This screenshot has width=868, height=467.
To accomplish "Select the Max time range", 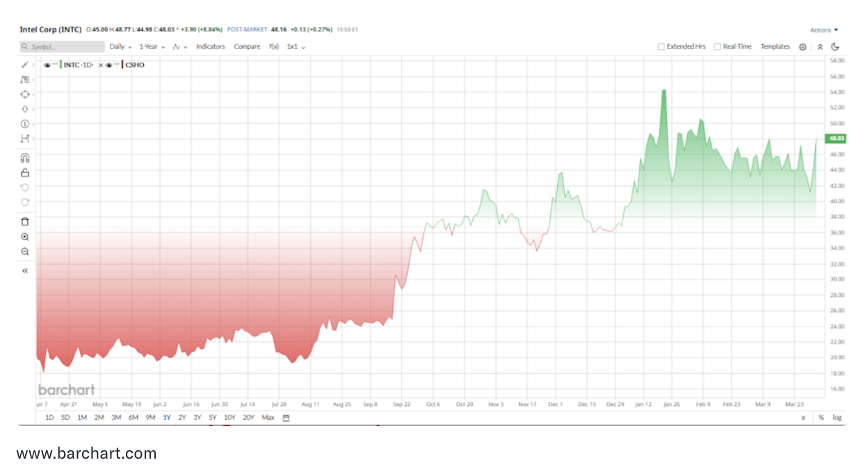I will pyautogui.click(x=268, y=418).
